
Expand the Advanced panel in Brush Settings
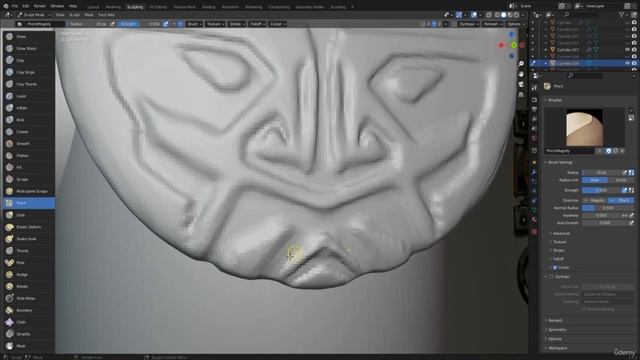pyautogui.click(x=561, y=233)
